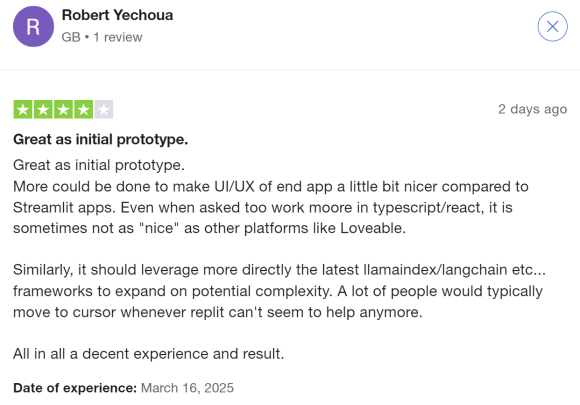Click the line mentioning llamaindex/langchain

coord(279,270)
